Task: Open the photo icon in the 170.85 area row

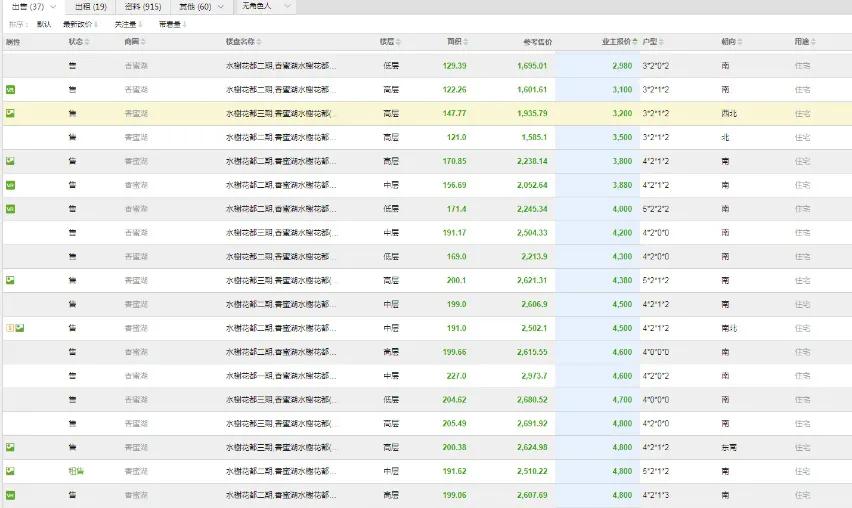Action: (10, 161)
